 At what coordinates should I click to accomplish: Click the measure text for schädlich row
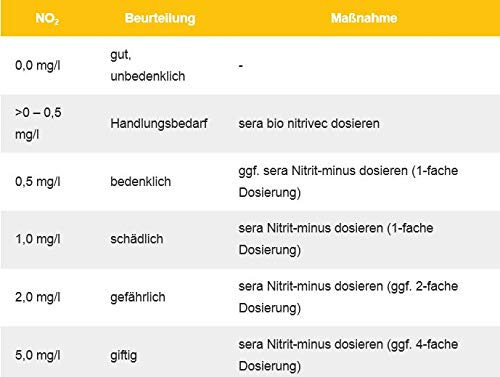336,239
